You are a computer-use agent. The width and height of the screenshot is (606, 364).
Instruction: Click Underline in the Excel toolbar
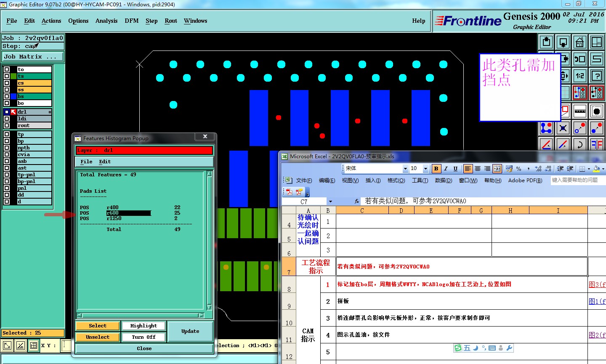[455, 169]
